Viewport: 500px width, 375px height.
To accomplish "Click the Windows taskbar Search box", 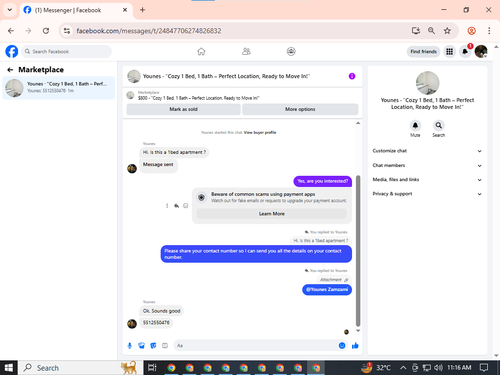I will [x=80, y=368].
